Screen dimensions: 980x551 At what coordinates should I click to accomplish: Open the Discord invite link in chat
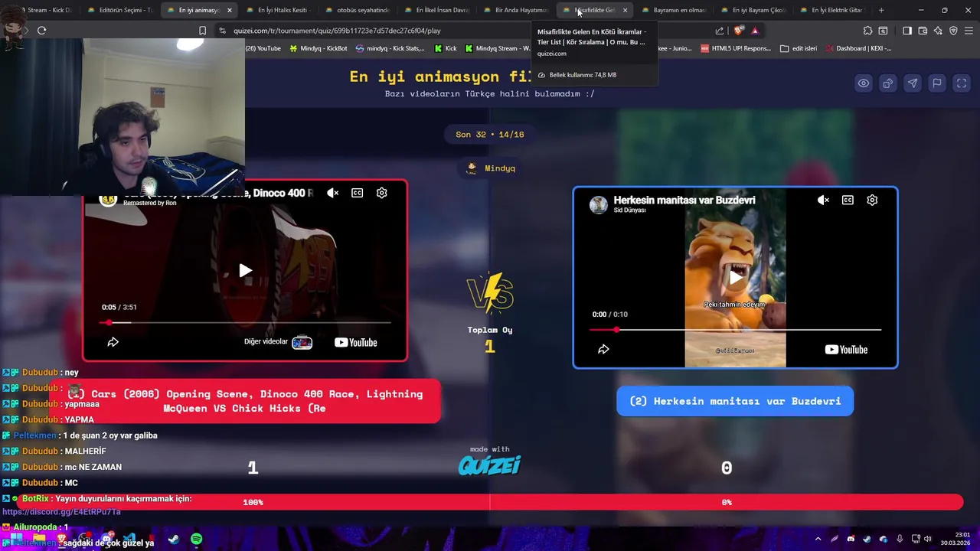[61, 511]
